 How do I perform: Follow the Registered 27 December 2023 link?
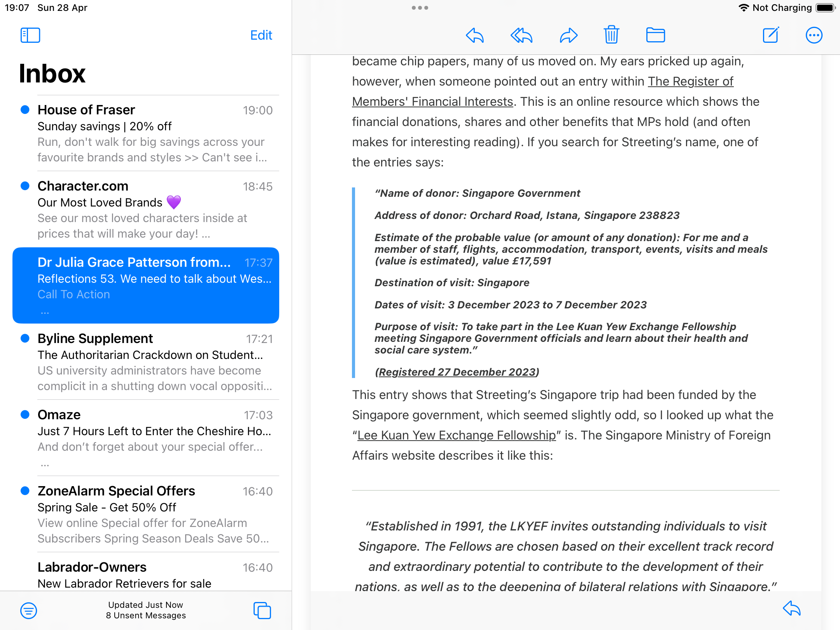pyautogui.click(x=457, y=372)
